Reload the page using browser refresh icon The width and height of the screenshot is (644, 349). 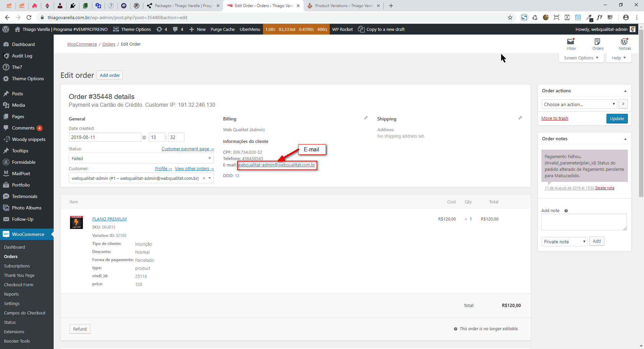pos(29,17)
